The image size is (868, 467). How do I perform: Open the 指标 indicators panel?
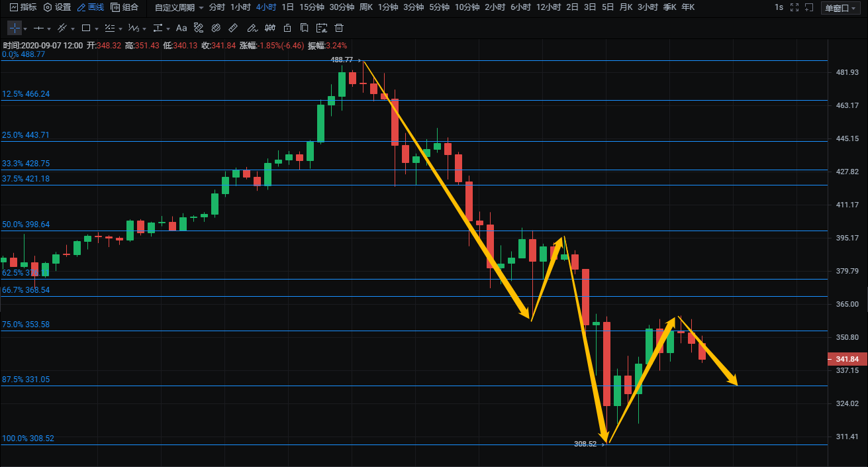click(x=23, y=7)
